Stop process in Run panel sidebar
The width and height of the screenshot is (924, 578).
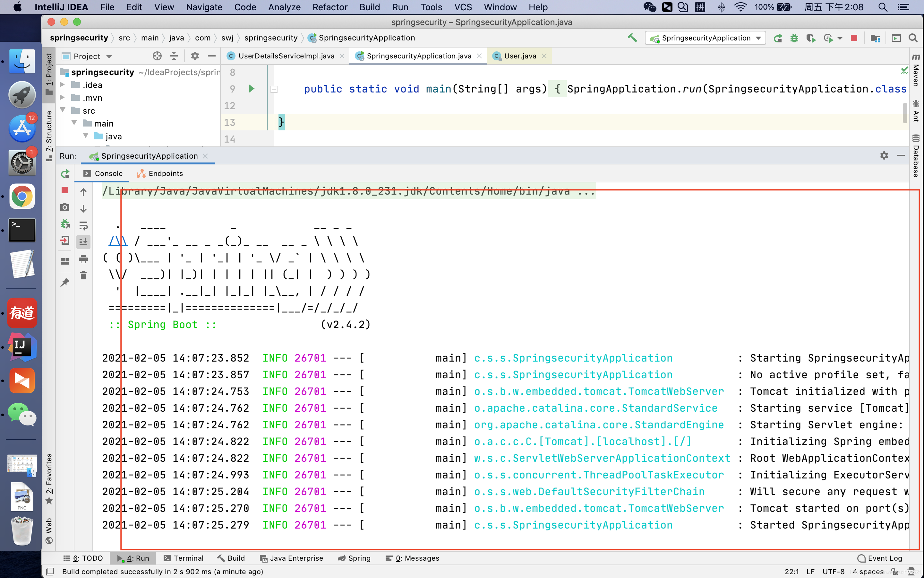pos(65,190)
